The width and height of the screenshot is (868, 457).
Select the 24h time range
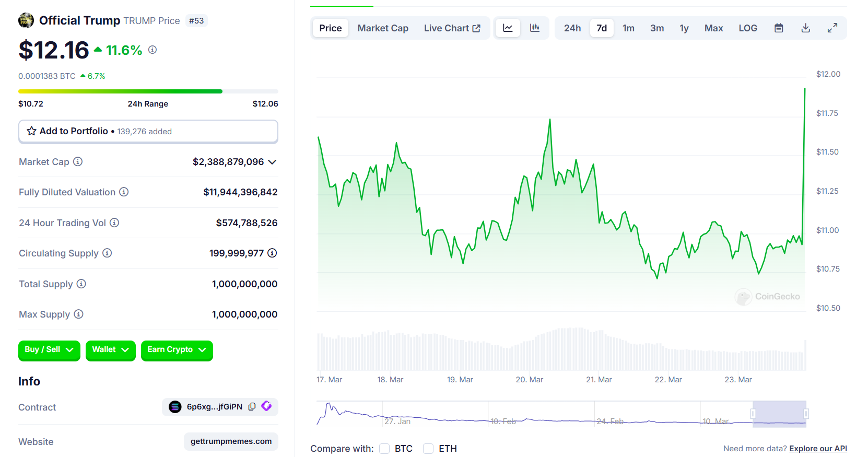572,28
